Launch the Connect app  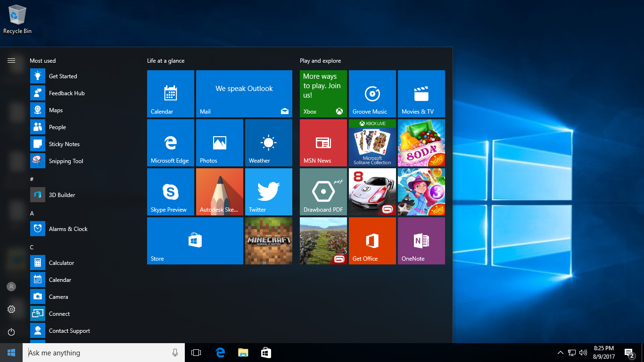point(85,314)
